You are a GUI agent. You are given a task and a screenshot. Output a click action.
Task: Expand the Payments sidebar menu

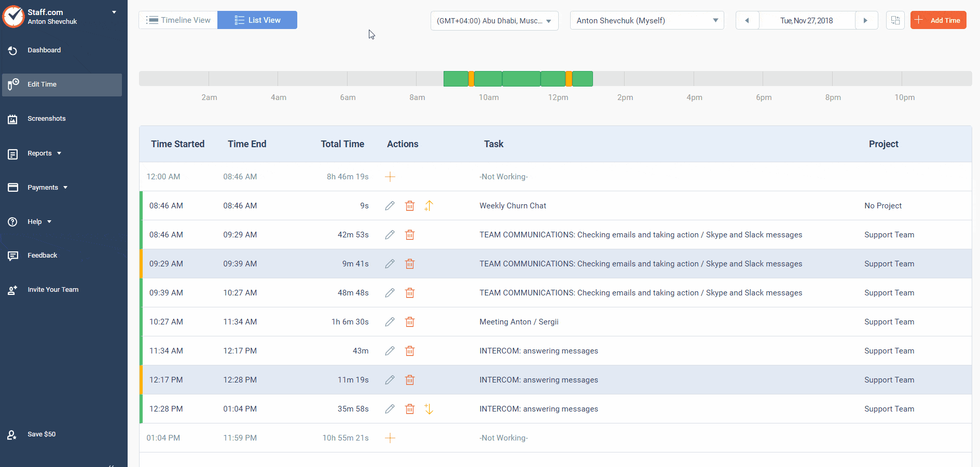click(x=47, y=188)
